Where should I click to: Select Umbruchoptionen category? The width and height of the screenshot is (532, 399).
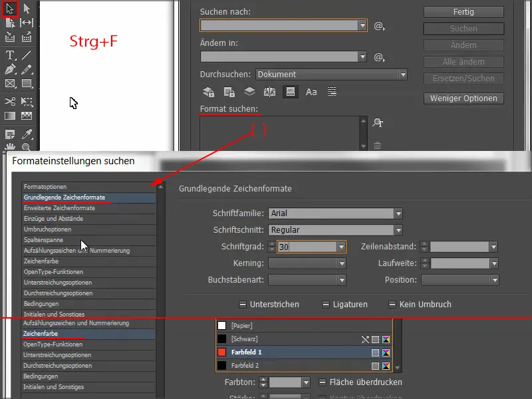(89, 229)
